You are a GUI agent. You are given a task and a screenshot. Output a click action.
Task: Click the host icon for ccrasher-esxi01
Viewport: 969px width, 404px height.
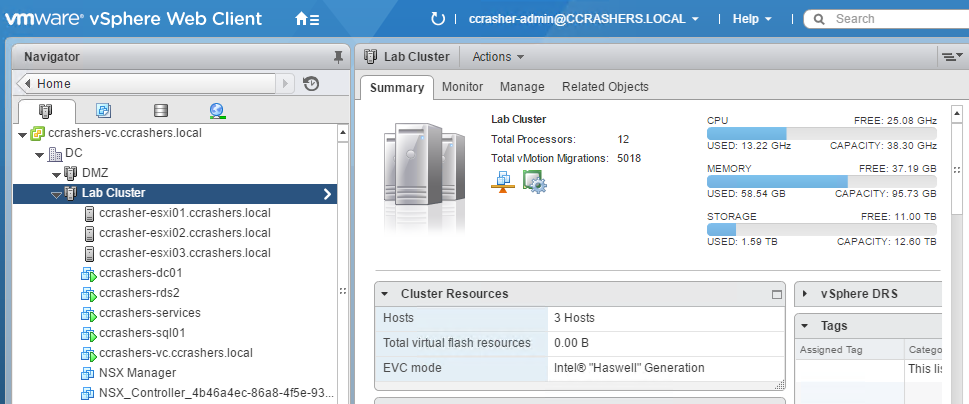(x=89, y=214)
